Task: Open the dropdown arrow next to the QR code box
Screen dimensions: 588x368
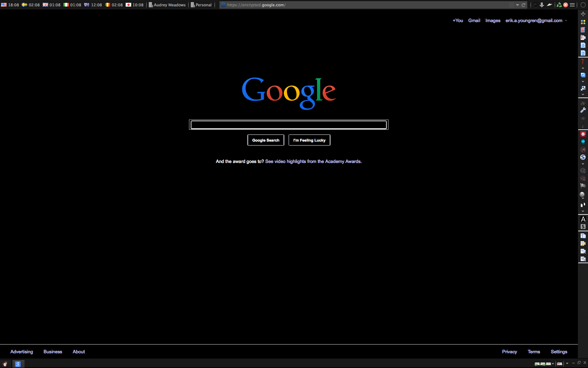Action: tap(517, 5)
